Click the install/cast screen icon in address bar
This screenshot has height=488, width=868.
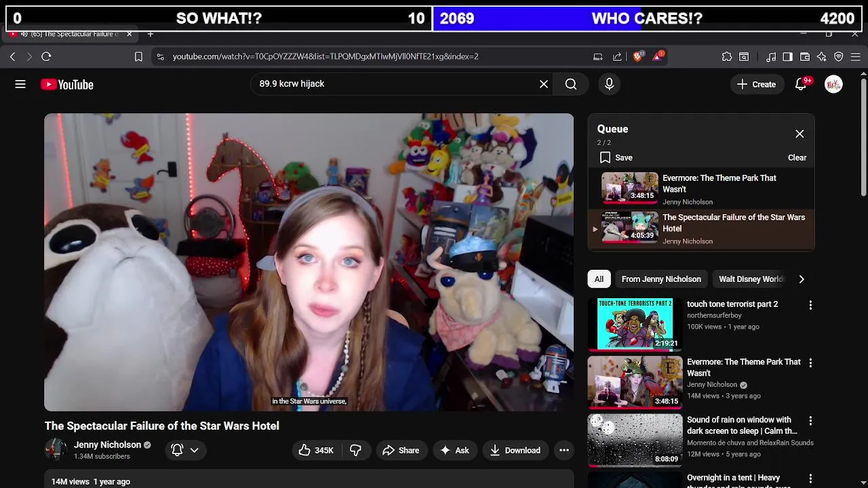(598, 57)
